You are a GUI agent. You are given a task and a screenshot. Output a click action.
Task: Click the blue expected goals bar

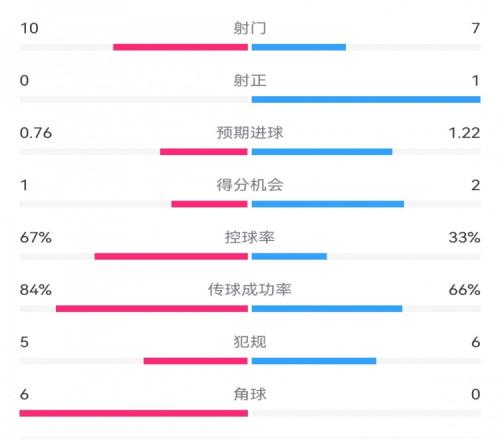pos(322,152)
